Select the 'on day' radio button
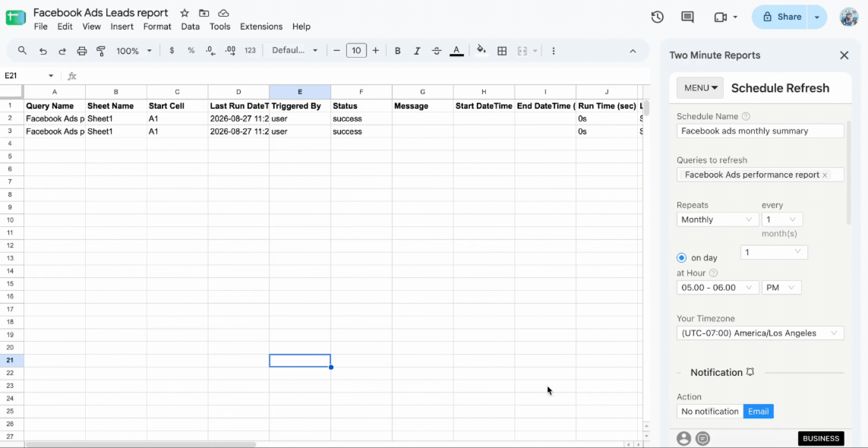Screen dimensions: 868x448 pos(681,257)
